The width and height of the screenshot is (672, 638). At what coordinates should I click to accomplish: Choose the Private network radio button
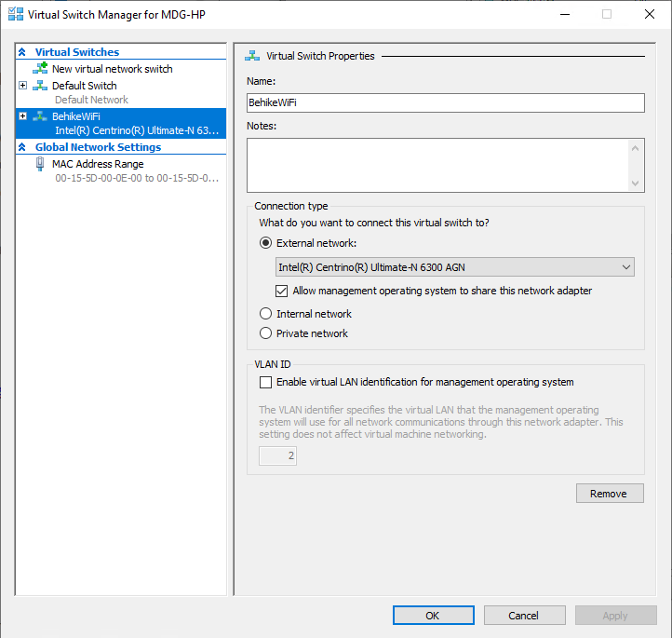[x=266, y=333]
